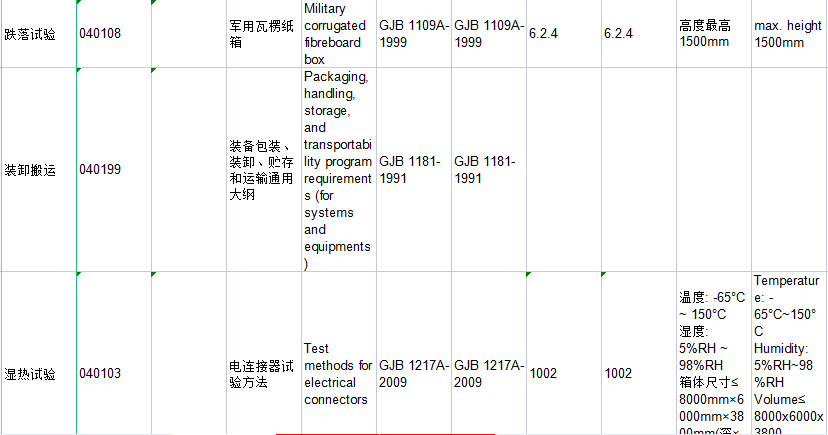Select the right GJB 1109A-1999 cell
The image size is (828, 435).
[489, 34]
